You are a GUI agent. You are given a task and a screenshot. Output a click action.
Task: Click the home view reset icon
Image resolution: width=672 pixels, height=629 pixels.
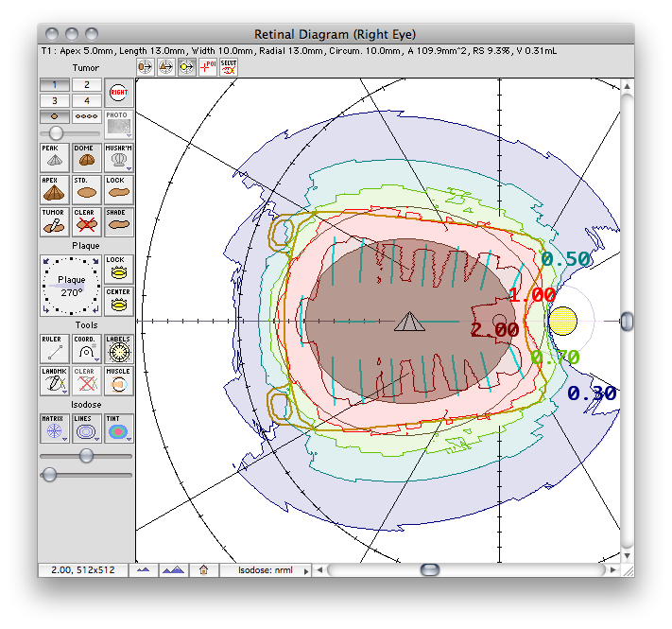203,570
